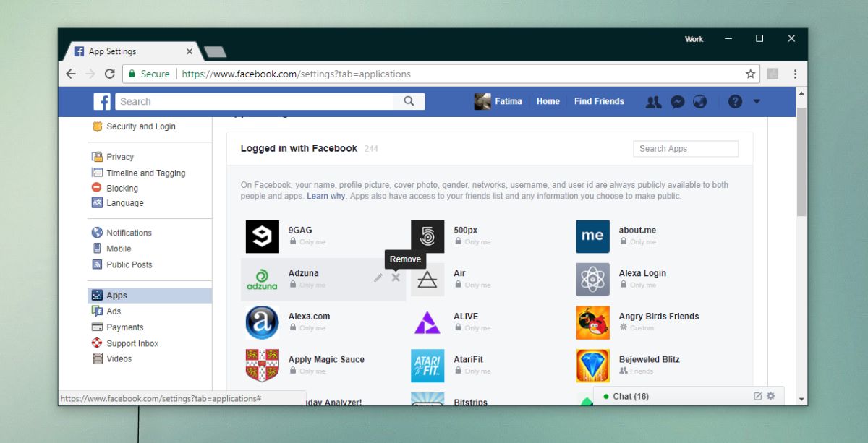Click the Facebook search field
Image resolution: width=868 pixels, height=443 pixels.
coord(254,101)
